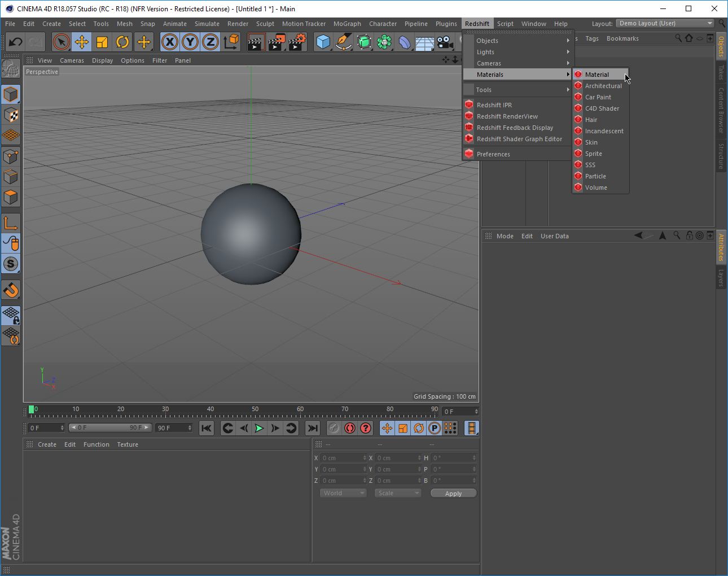
Task: Click the Apply button
Action: pyautogui.click(x=453, y=494)
